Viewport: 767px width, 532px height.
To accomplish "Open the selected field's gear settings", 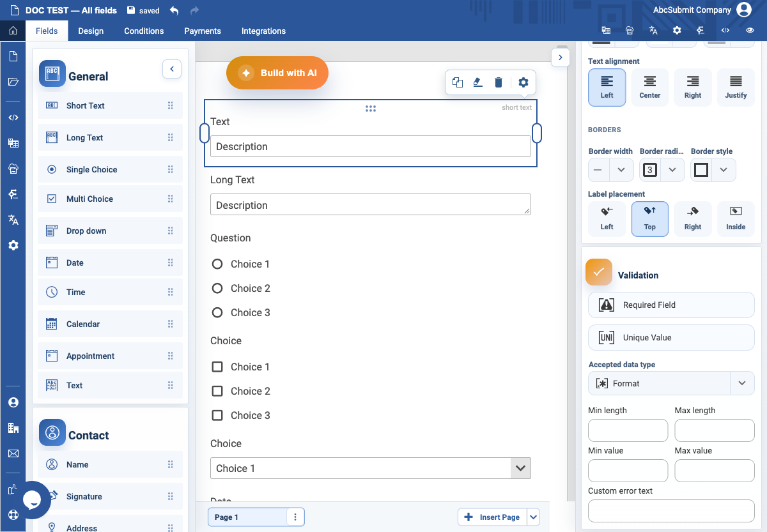I will click(523, 82).
